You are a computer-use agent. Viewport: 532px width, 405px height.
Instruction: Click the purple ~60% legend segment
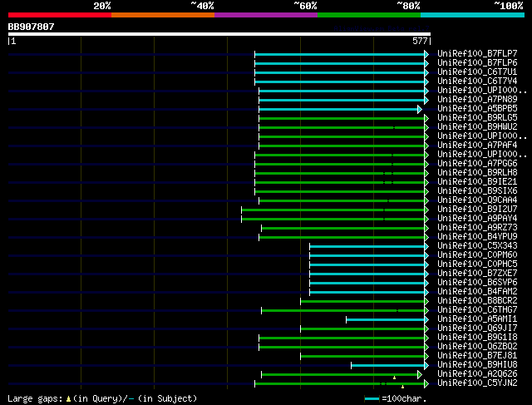[266, 15]
